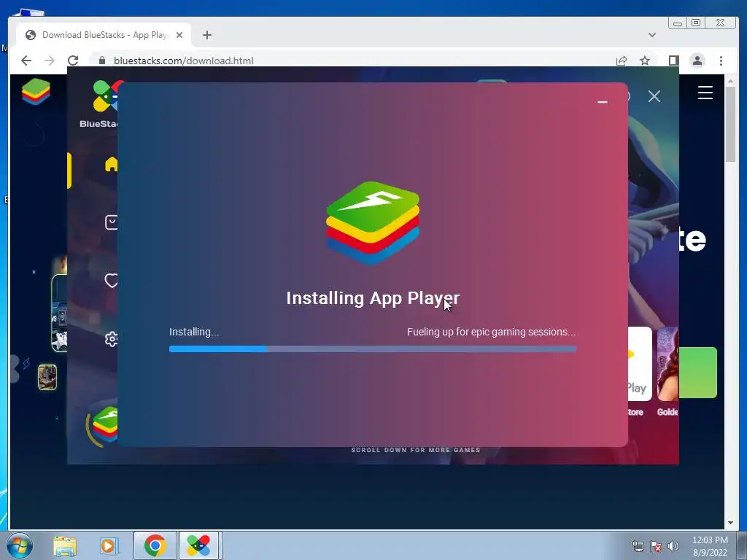Click the "Installing App Player" heading
Screen dimensions: 747x560
tap(373, 298)
